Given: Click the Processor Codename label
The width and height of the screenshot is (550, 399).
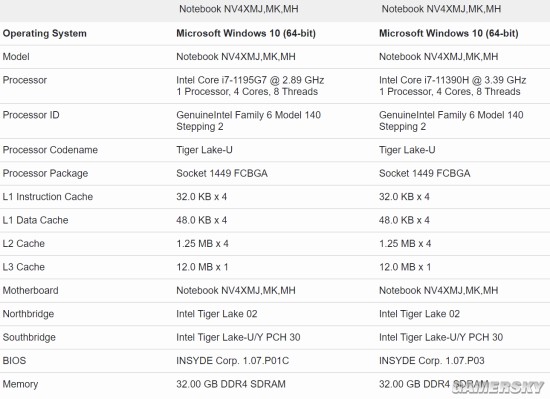Looking at the screenshot, I should click(50, 150).
